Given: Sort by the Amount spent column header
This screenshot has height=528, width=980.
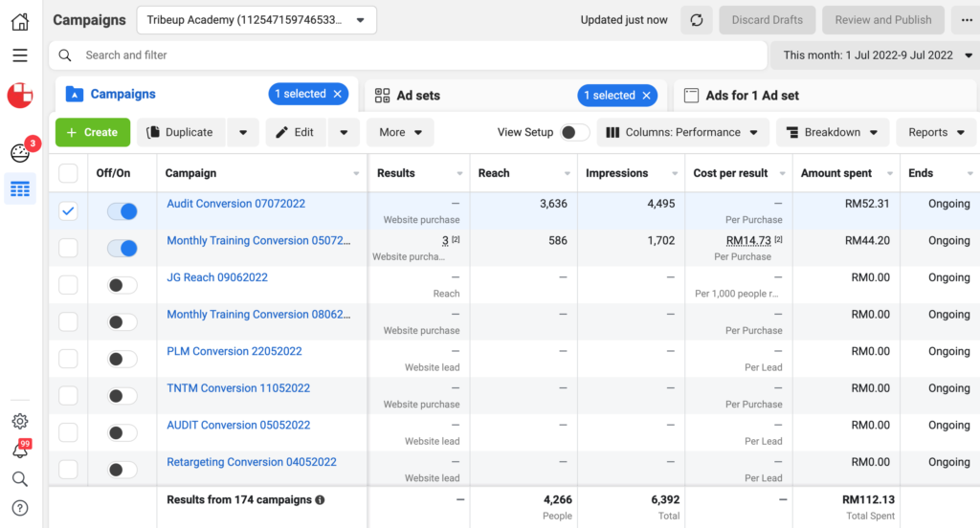Looking at the screenshot, I should tap(835, 173).
